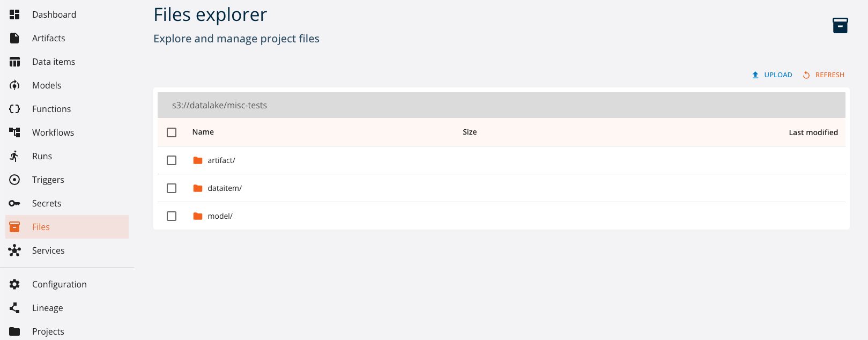Open the Triggers target icon
Screen dimensions: 868x340
tap(14, 180)
